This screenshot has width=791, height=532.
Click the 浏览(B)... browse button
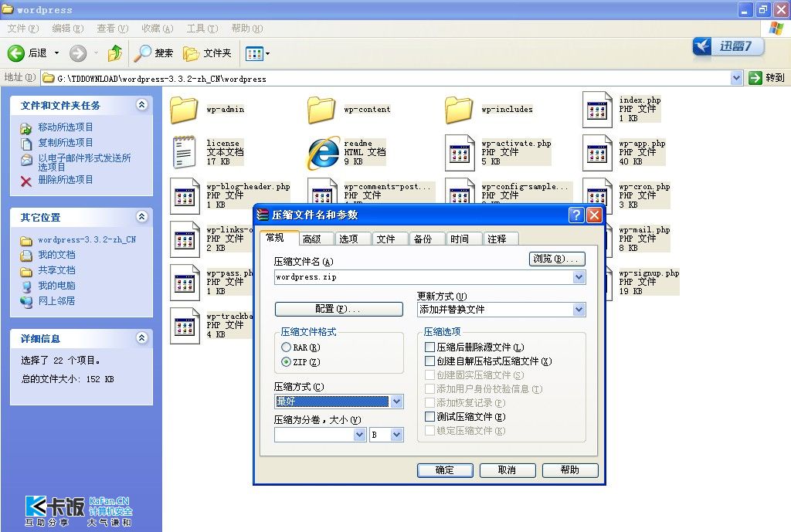[x=557, y=259]
